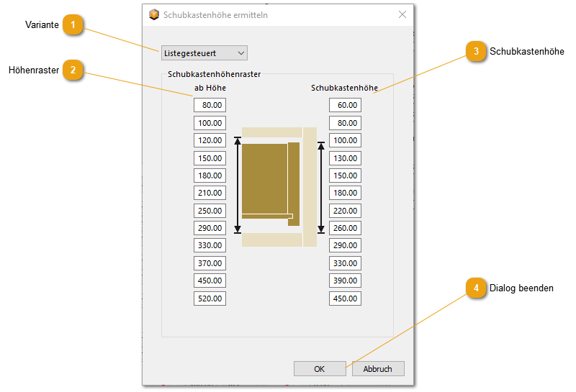Screen dimensions: 576x392
Task: Select the ab Höhe field with 80.00
Action: [210, 105]
